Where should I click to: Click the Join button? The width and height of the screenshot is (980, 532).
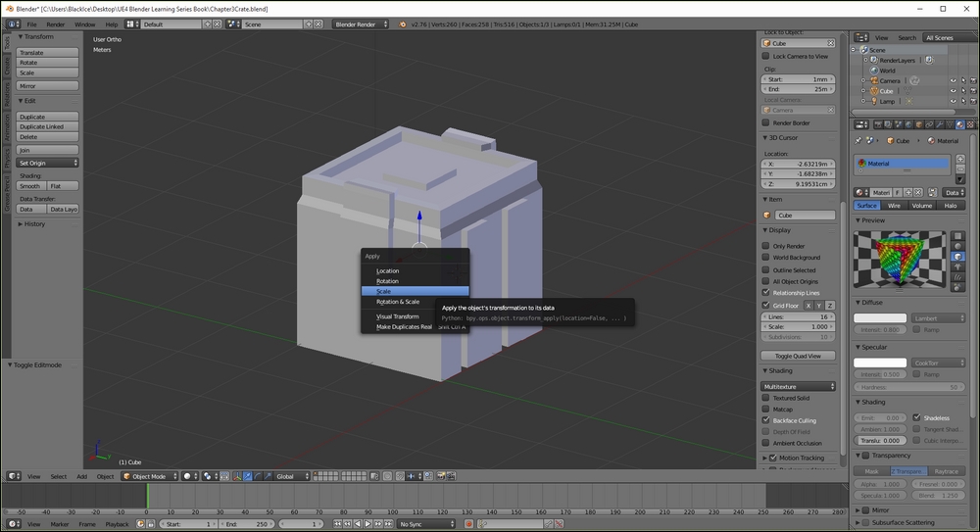point(47,150)
